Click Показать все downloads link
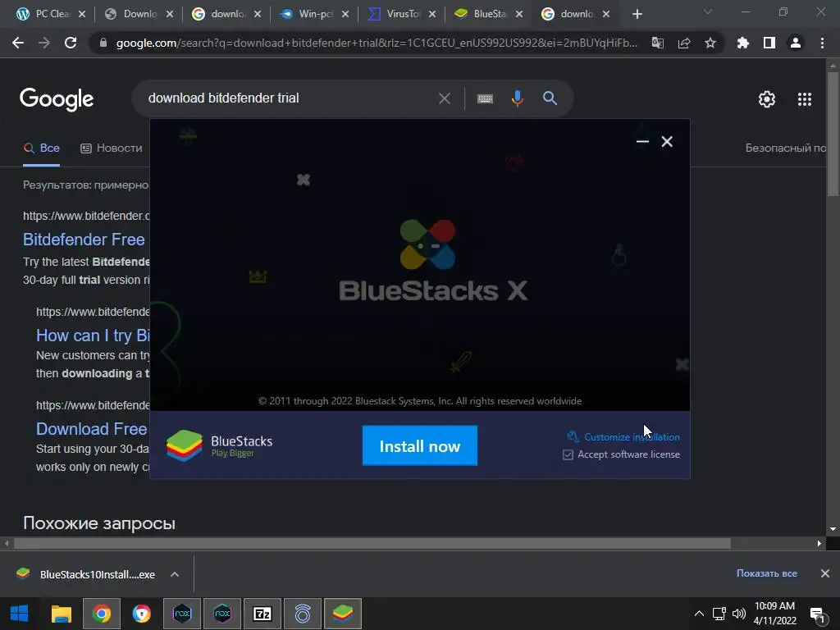The width and height of the screenshot is (840, 630). click(767, 573)
